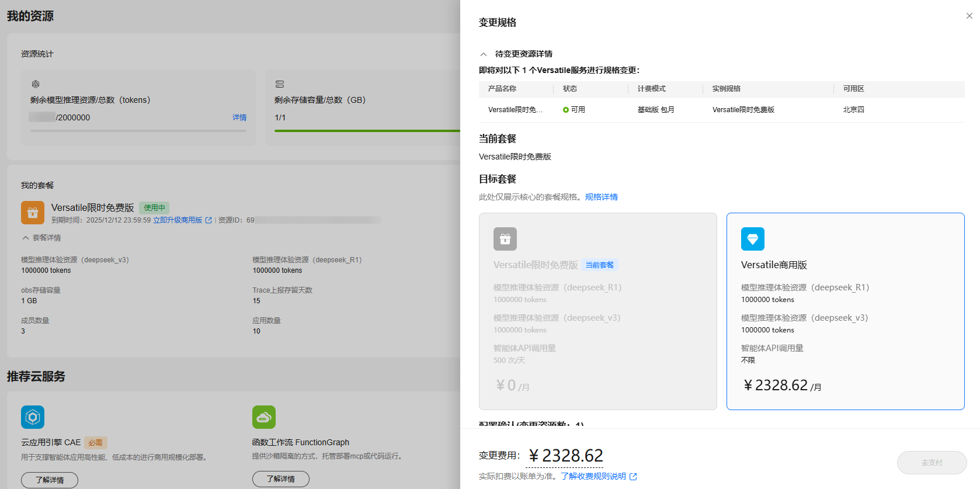Click the model inference resource cube icon

click(x=36, y=84)
